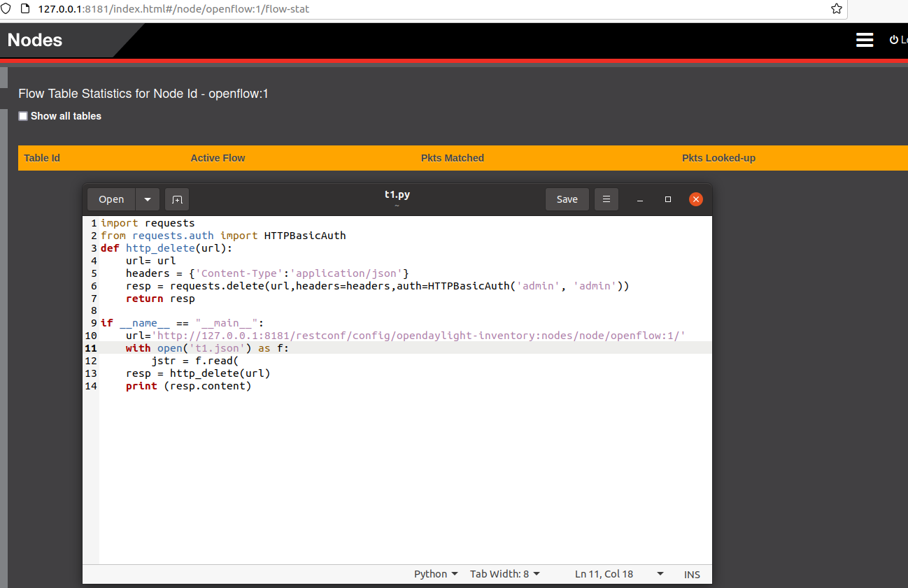Click the Pkts Looked-up column header
Viewport: 908px width, 588px height.
click(718, 158)
